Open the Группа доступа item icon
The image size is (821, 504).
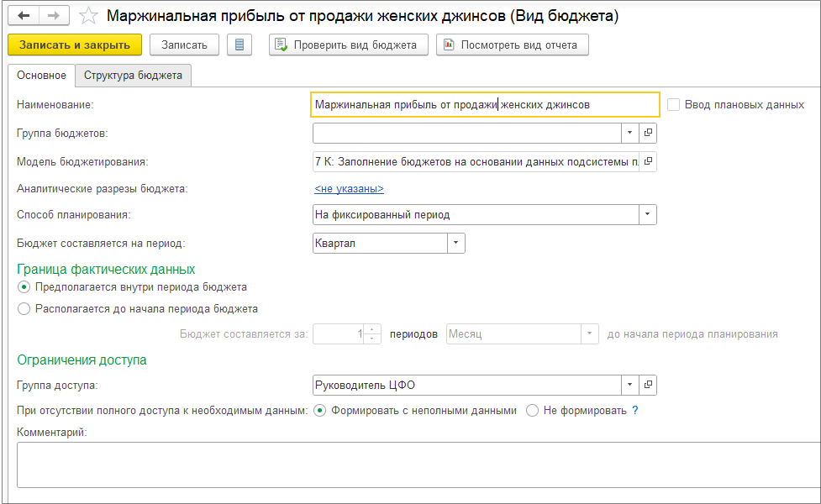(x=648, y=386)
